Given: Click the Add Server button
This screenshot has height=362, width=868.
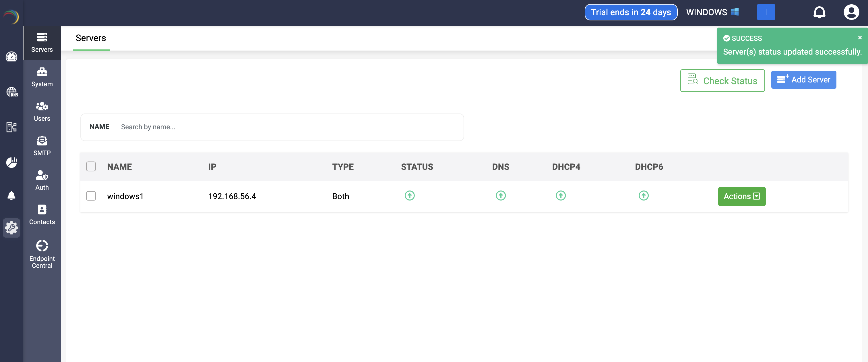Looking at the screenshot, I should pos(803,80).
